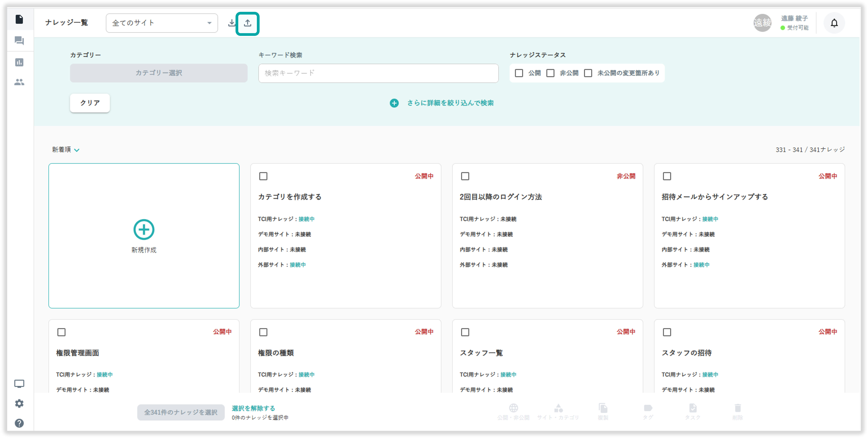
Task: Click the 新規作成 card
Action: click(144, 236)
